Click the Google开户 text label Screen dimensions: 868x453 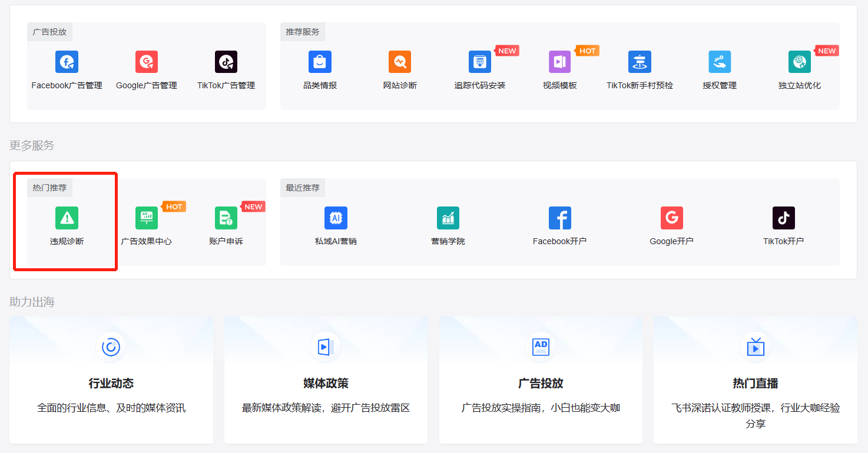tap(672, 241)
